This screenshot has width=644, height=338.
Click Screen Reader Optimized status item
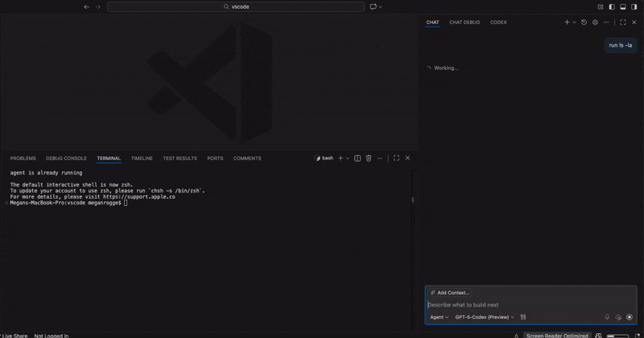click(x=557, y=336)
